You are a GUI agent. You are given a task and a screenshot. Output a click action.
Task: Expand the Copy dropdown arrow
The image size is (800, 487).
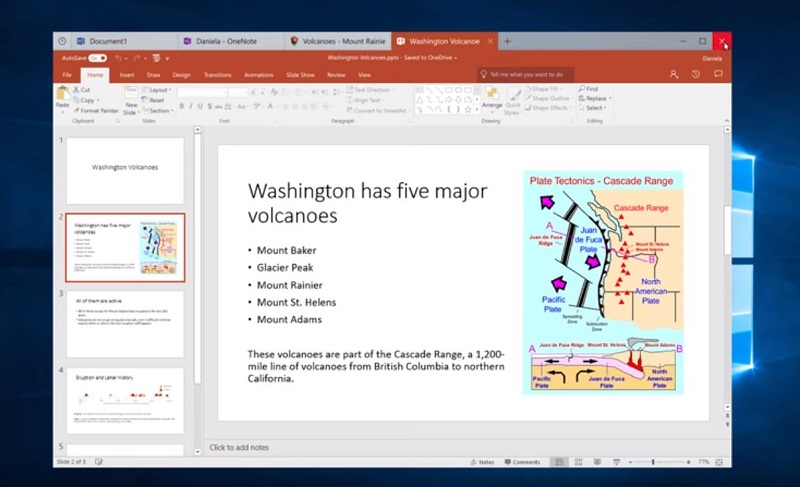pyautogui.click(x=98, y=100)
